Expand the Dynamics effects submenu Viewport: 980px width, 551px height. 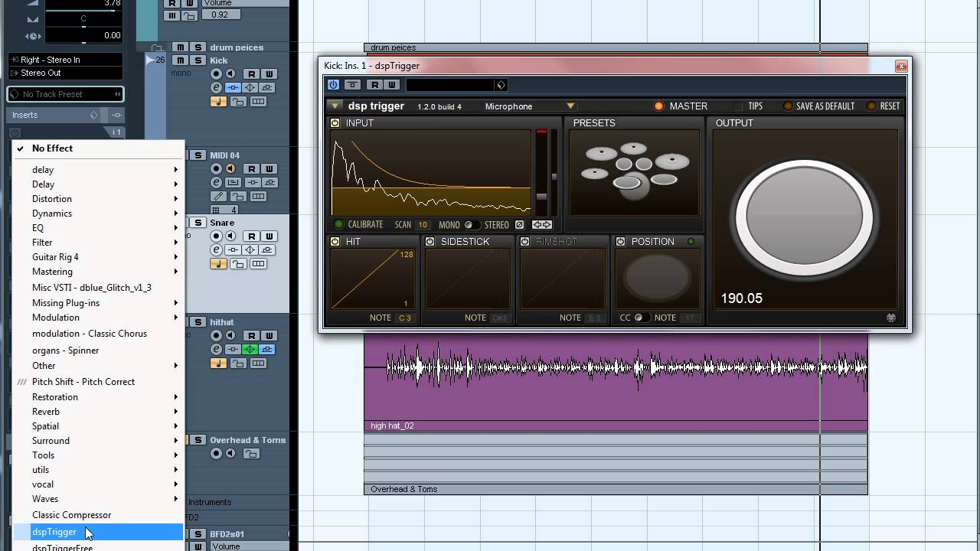coord(98,214)
